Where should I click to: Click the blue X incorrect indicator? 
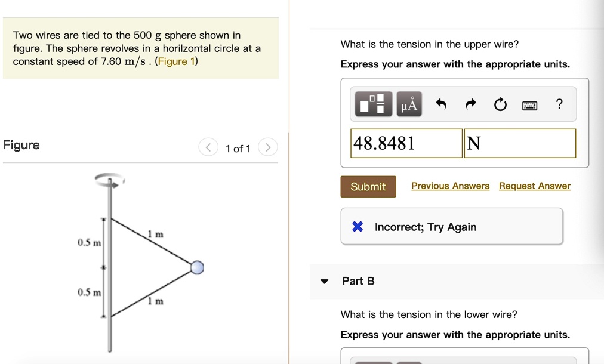click(358, 226)
